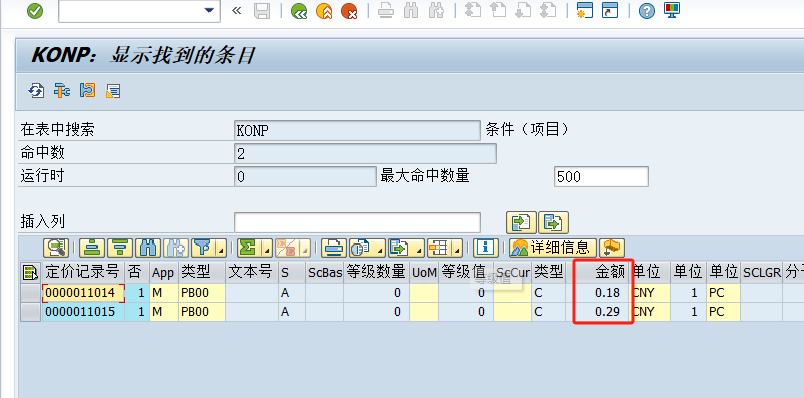Click the 文本号 column header
Screen dimensions: 804x398
pos(251,272)
